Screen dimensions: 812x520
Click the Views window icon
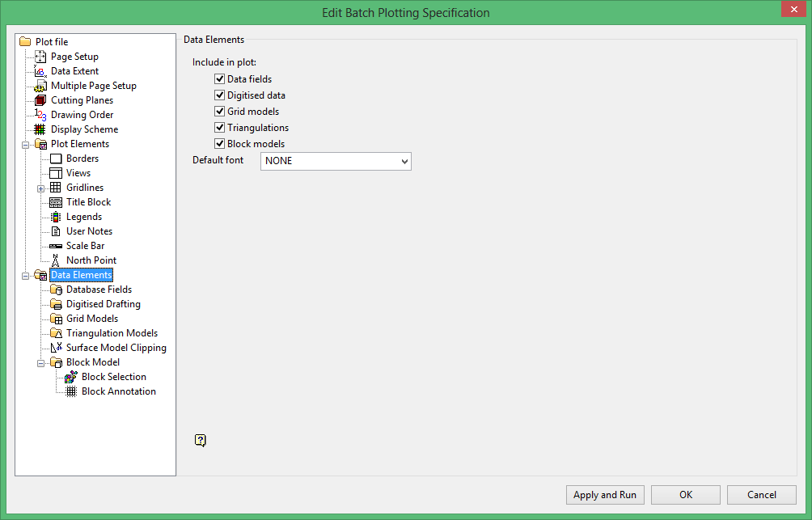pyautogui.click(x=56, y=173)
